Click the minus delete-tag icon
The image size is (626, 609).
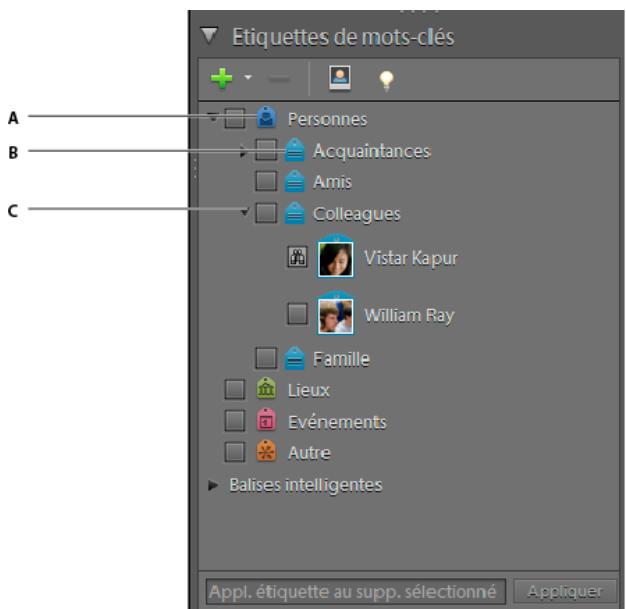[x=279, y=79]
